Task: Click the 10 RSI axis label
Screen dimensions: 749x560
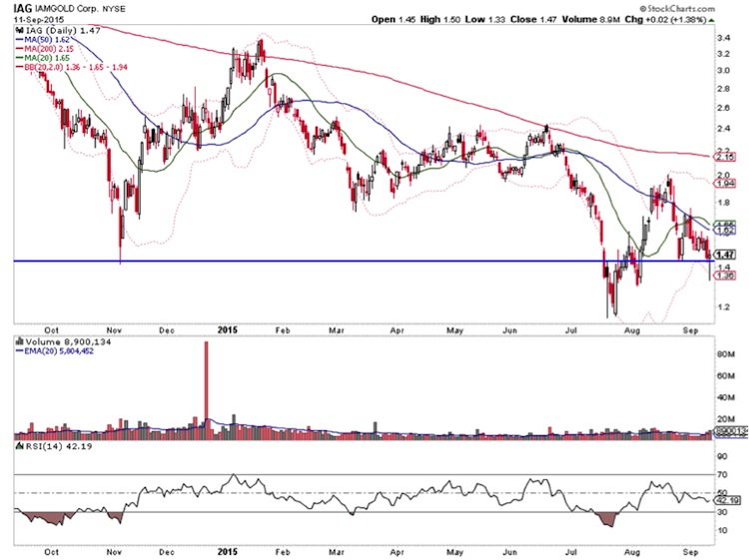Action: pos(722,530)
